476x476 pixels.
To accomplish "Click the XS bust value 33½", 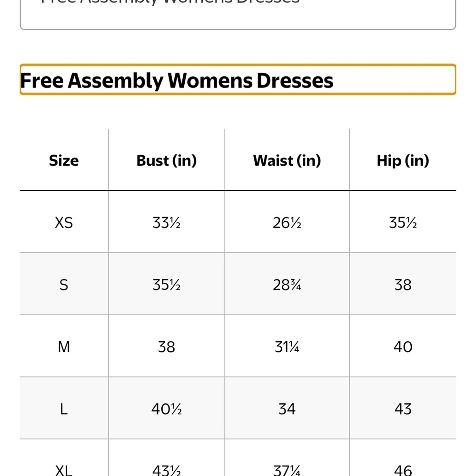I will coord(166,222).
